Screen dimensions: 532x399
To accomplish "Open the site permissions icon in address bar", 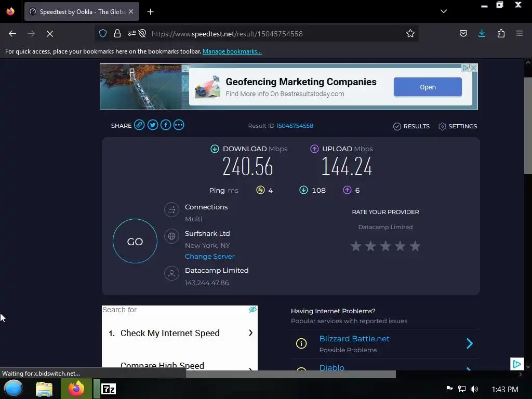I will click(131, 33).
